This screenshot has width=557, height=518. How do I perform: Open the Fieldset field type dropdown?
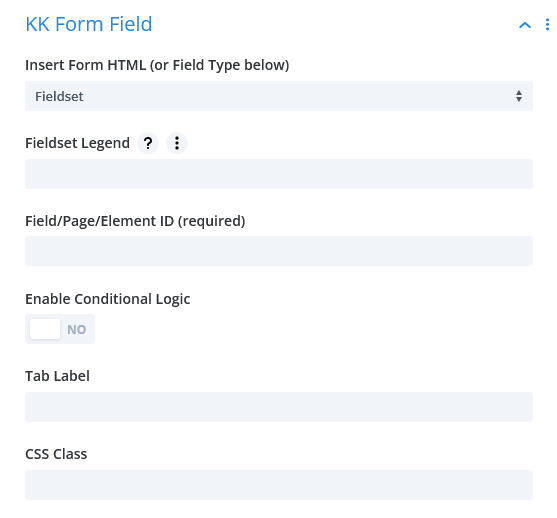tap(279, 96)
